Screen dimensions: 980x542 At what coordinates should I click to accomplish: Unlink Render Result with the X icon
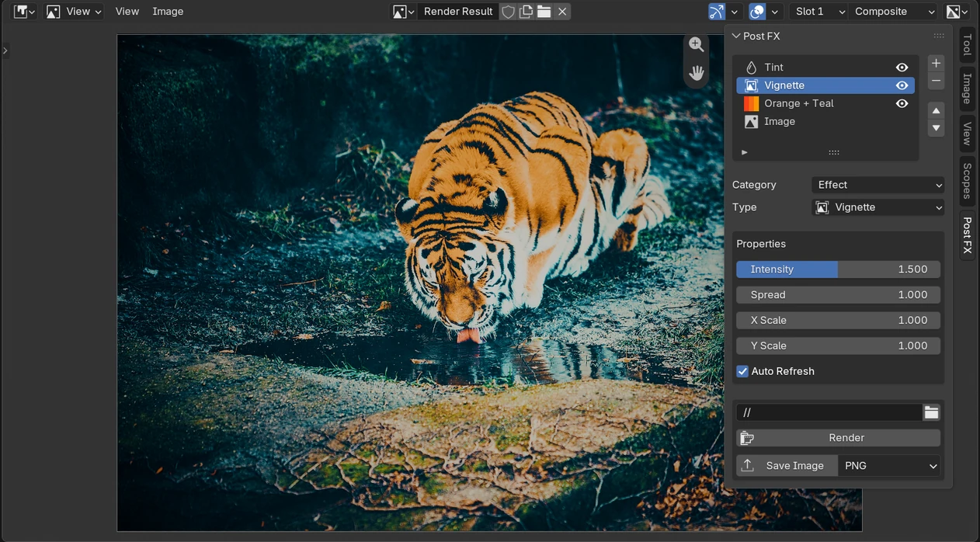coord(562,12)
